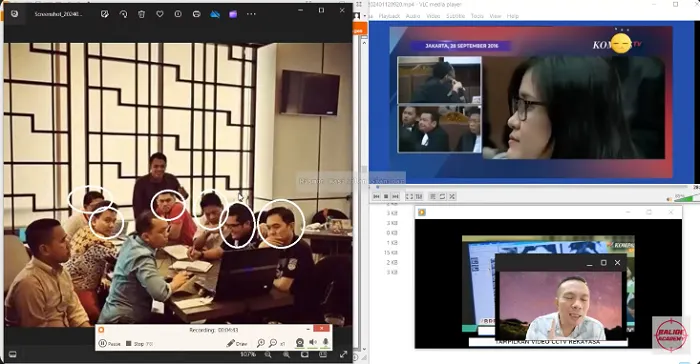Rotate the photo in Photos viewer
700x364 pixels.
click(123, 14)
